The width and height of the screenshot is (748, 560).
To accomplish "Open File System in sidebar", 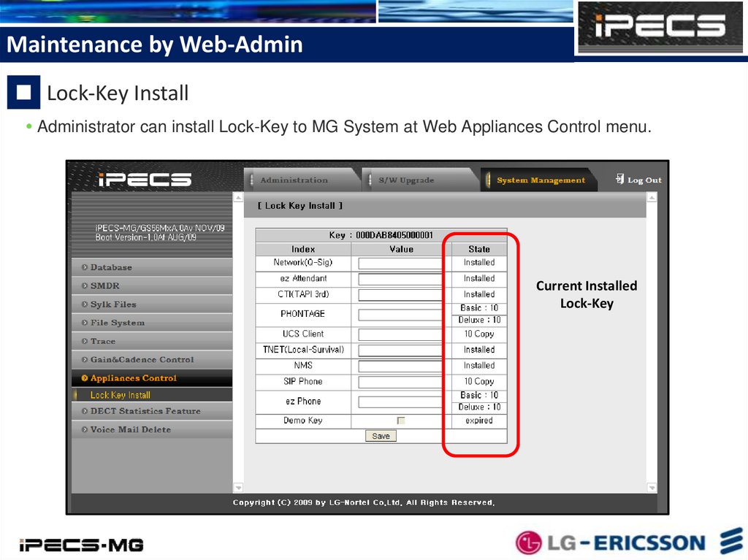I will (x=152, y=323).
